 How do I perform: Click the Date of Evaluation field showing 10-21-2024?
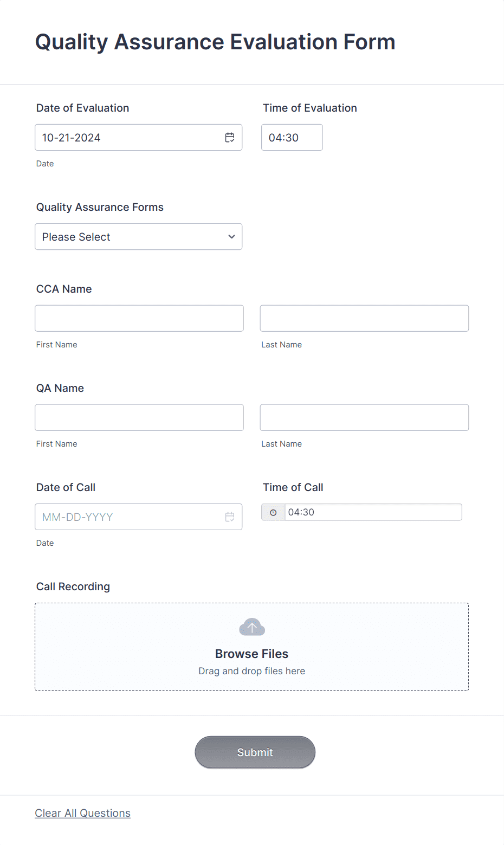(x=139, y=138)
